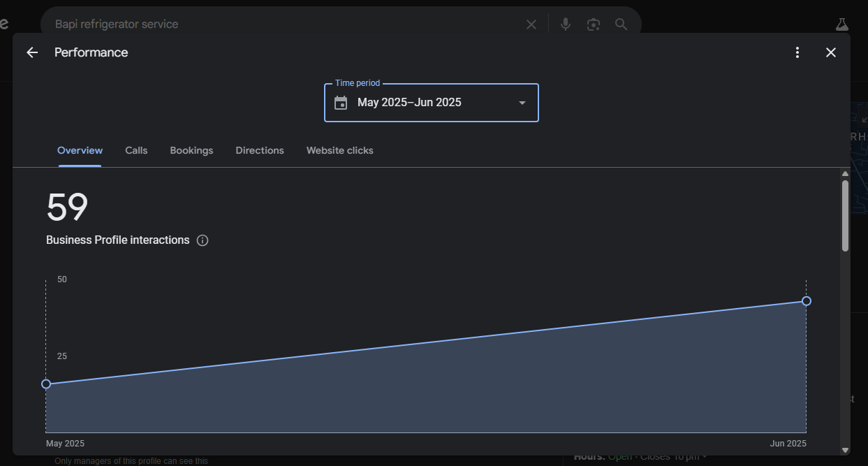
Task: Switch to the Calls tab
Action: point(136,150)
